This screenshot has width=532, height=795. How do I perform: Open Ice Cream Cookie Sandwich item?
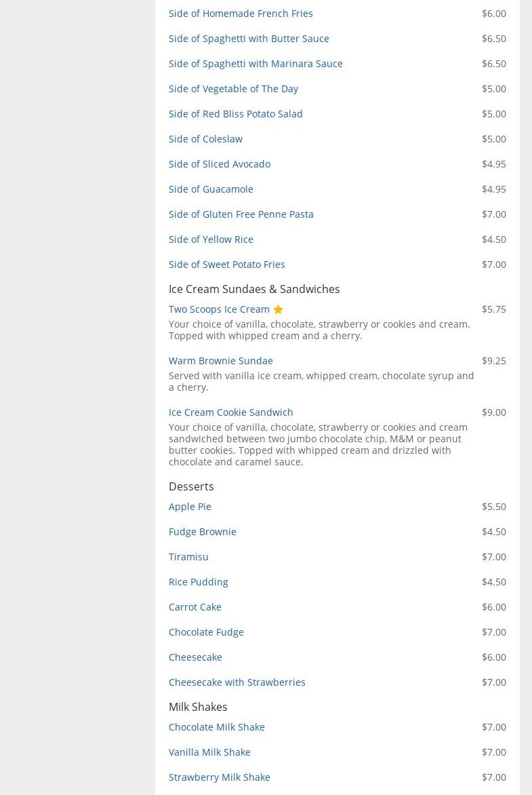pos(230,412)
